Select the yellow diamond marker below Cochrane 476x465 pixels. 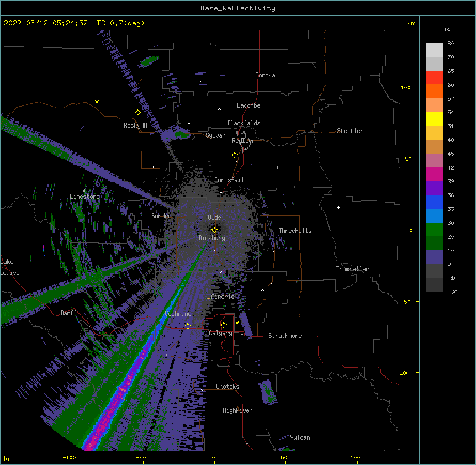pyautogui.click(x=188, y=326)
